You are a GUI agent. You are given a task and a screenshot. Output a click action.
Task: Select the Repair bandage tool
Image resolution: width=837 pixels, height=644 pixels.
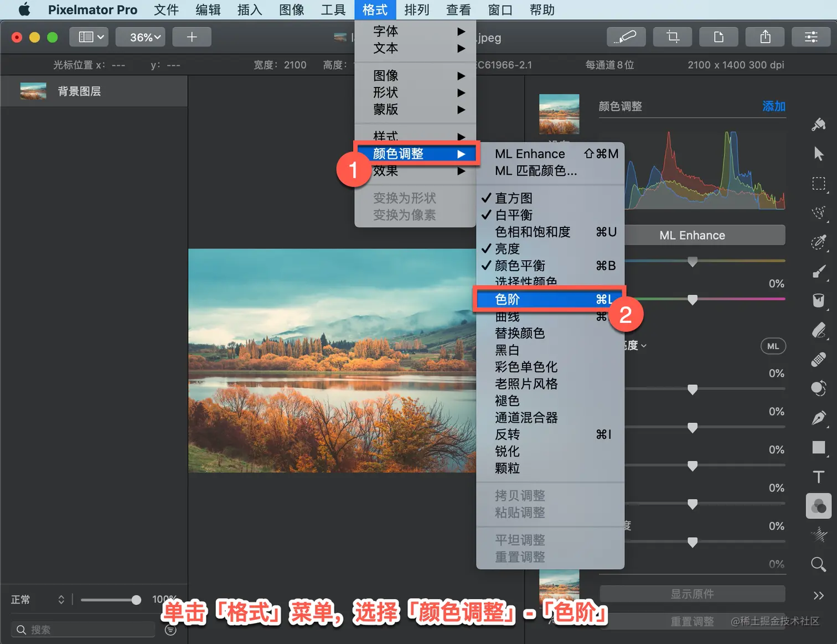point(819,360)
